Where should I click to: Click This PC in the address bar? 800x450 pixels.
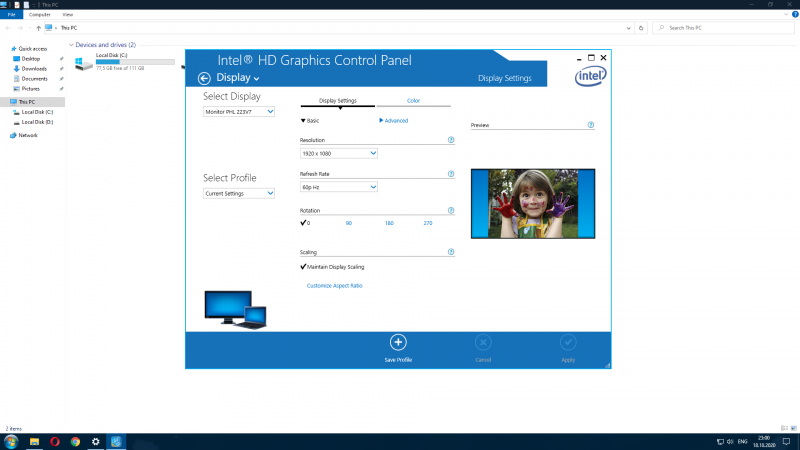click(69, 28)
